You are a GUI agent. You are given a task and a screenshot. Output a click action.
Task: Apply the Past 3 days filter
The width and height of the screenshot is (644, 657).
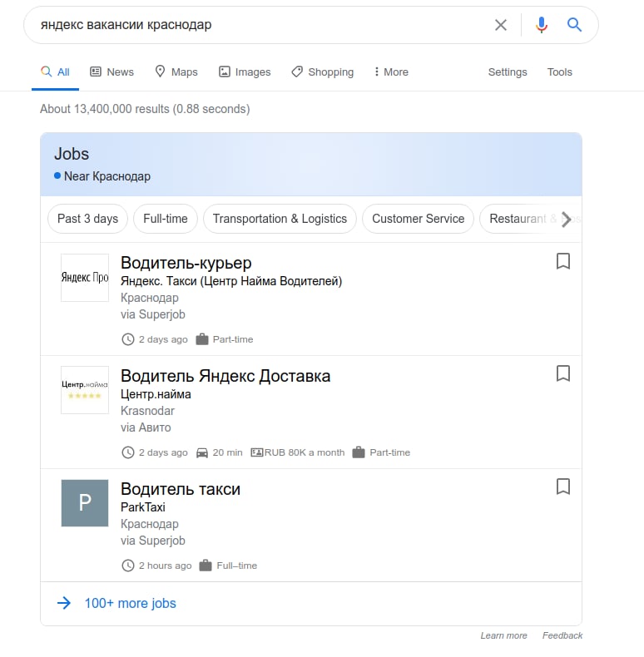87,219
